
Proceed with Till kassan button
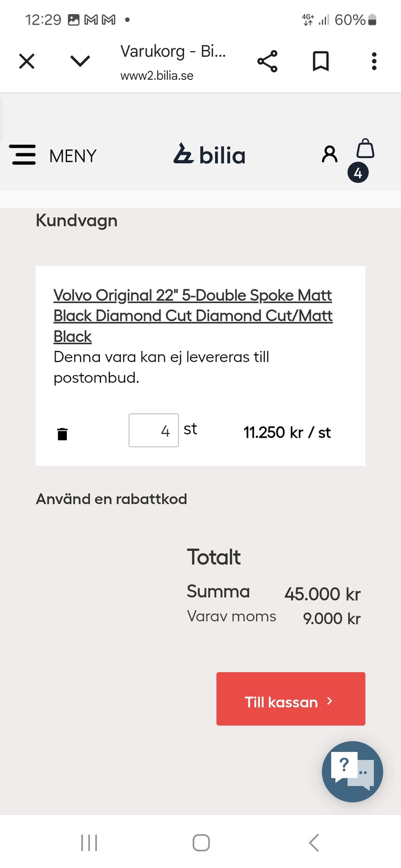coord(290,699)
